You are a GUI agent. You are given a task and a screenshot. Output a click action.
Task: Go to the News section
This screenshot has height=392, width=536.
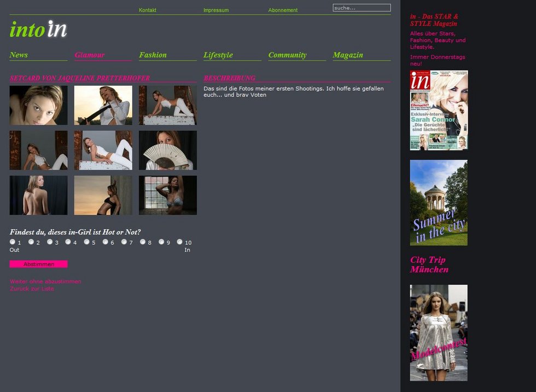point(19,55)
